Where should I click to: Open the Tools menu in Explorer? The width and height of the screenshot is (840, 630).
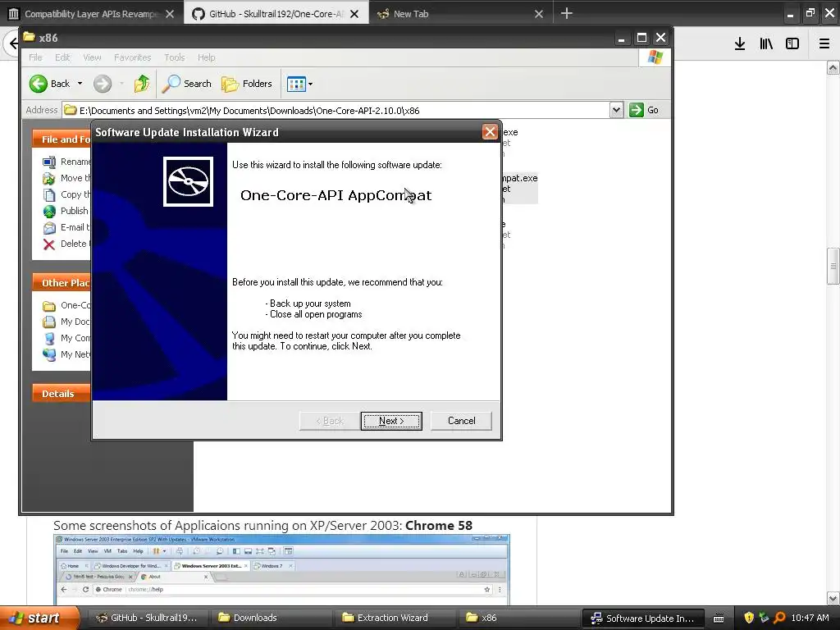click(174, 57)
